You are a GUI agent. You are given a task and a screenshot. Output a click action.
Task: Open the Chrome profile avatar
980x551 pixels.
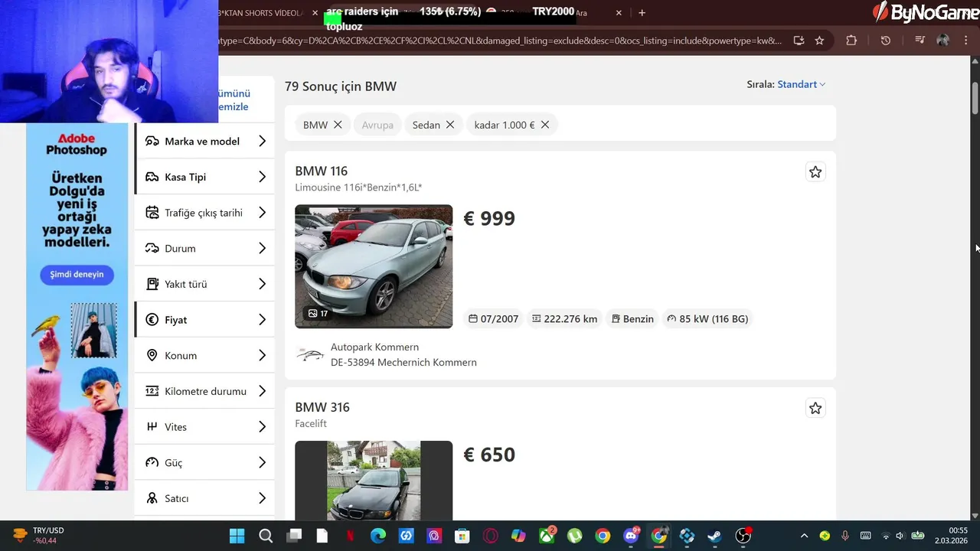(x=943, y=41)
